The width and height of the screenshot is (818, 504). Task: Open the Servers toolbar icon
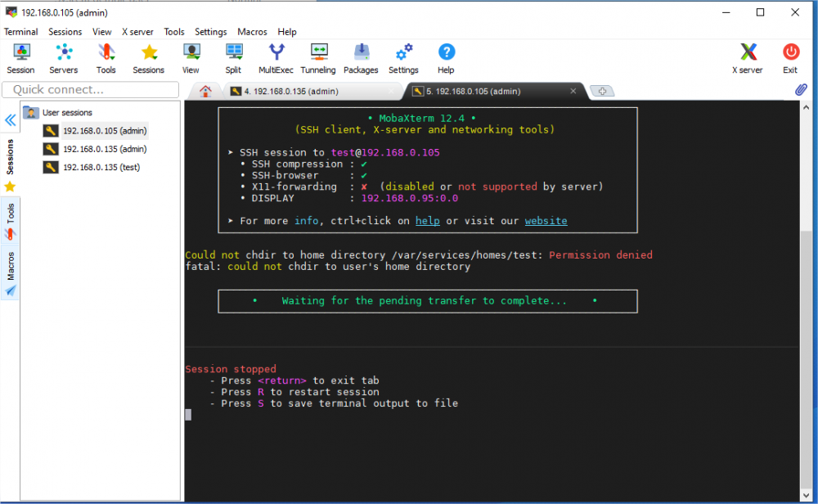pos(64,58)
